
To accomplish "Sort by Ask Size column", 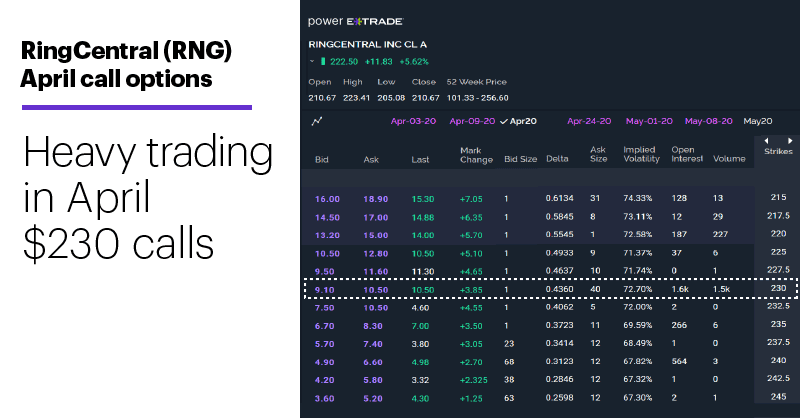I will click(x=598, y=154).
